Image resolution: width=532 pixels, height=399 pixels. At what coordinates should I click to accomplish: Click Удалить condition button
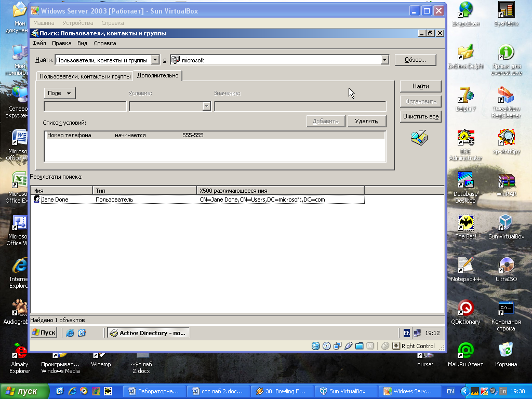(x=366, y=121)
